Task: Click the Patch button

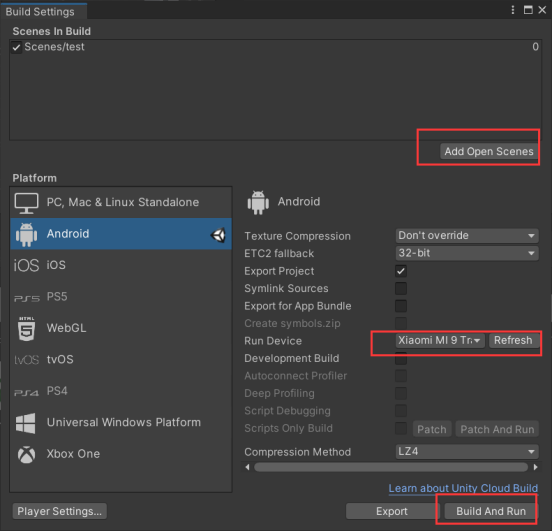Action: (x=432, y=429)
